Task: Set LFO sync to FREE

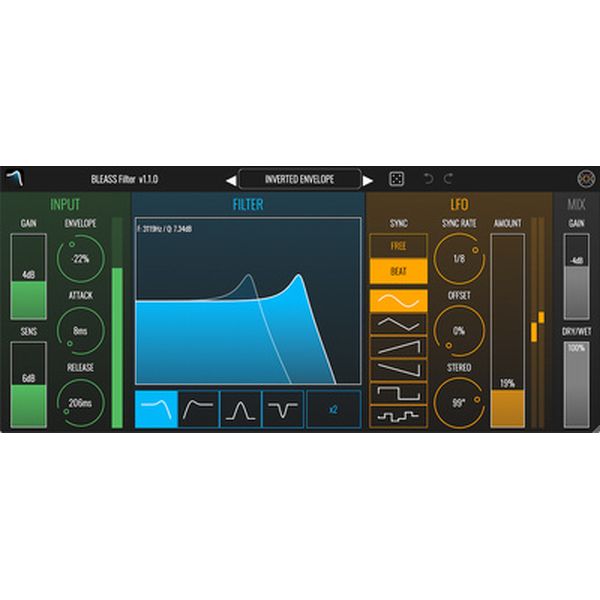Action: click(398, 245)
